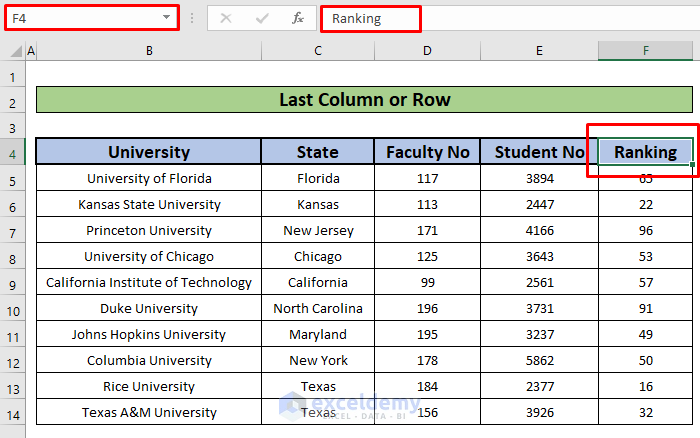
Task: Click the formula bar showing Ranking
Action: pos(500,18)
